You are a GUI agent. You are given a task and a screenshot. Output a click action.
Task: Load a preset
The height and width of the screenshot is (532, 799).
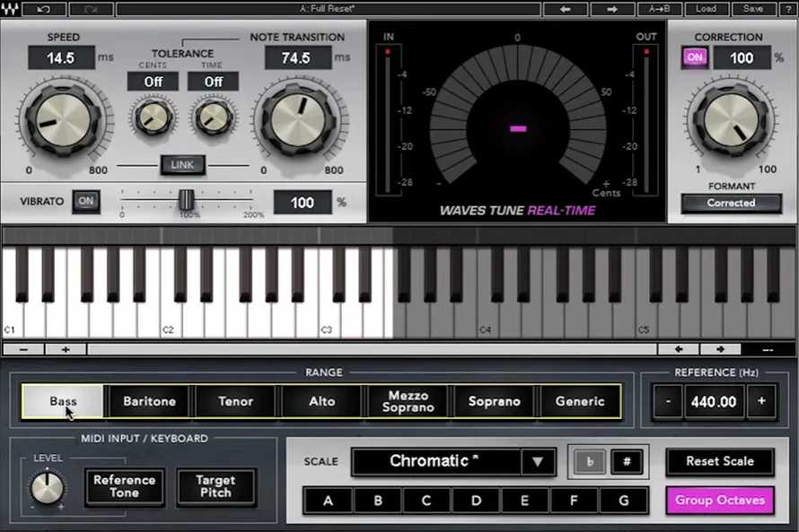706,9
